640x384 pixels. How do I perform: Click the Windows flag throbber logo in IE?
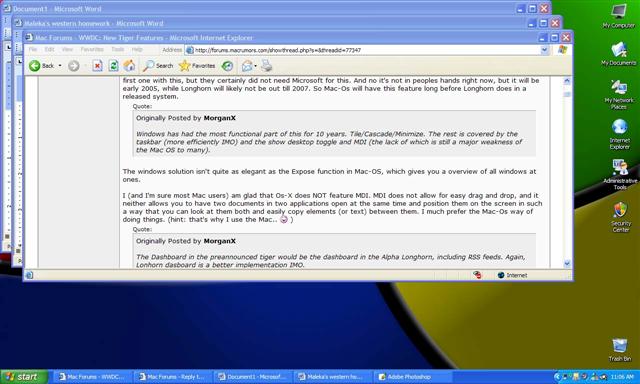coord(563,49)
